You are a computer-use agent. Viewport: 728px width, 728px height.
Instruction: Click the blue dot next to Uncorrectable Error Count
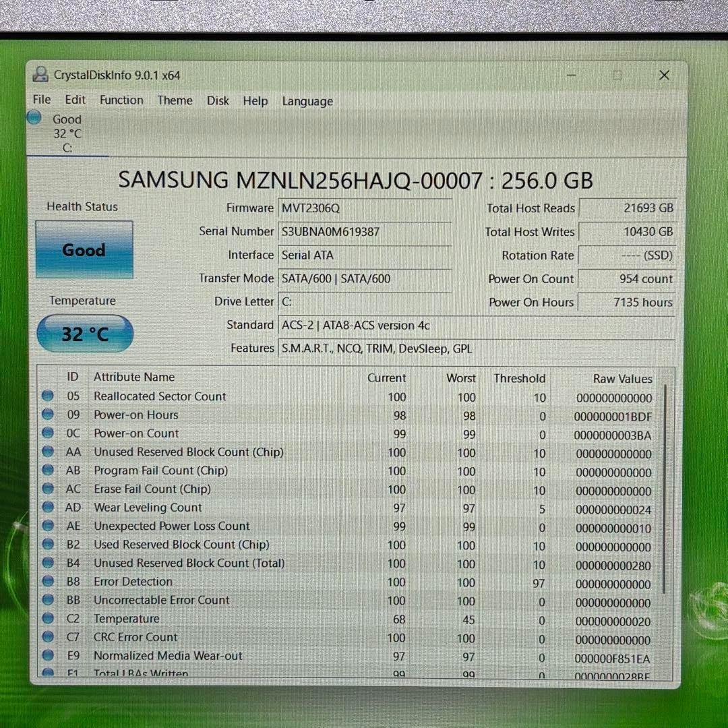[x=47, y=600]
